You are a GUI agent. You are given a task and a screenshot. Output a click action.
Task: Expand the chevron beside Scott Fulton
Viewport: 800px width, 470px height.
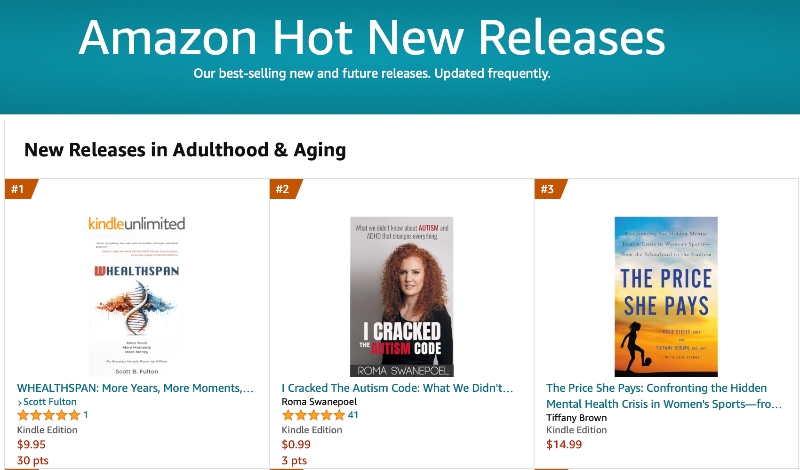coord(20,403)
